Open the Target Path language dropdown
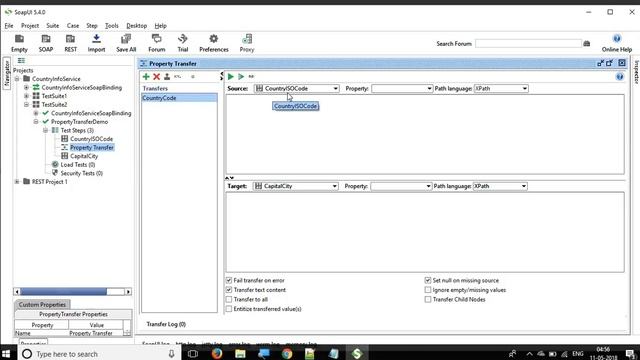Image resolution: width=640 pixels, height=360 pixels. (x=500, y=186)
